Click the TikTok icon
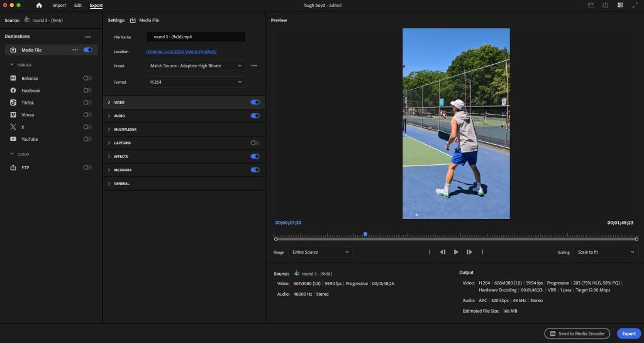 pyautogui.click(x=13, y=103)
